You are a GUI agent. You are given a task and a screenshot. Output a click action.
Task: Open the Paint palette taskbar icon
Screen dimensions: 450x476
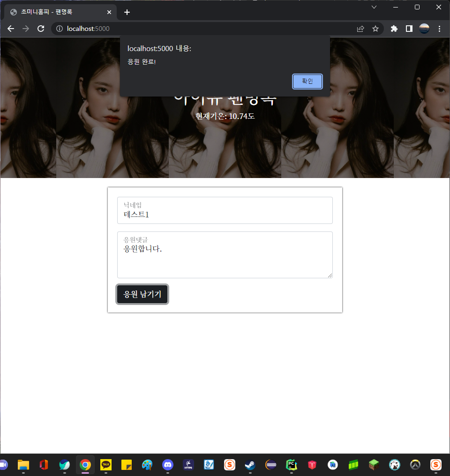[x=147, y=464]
